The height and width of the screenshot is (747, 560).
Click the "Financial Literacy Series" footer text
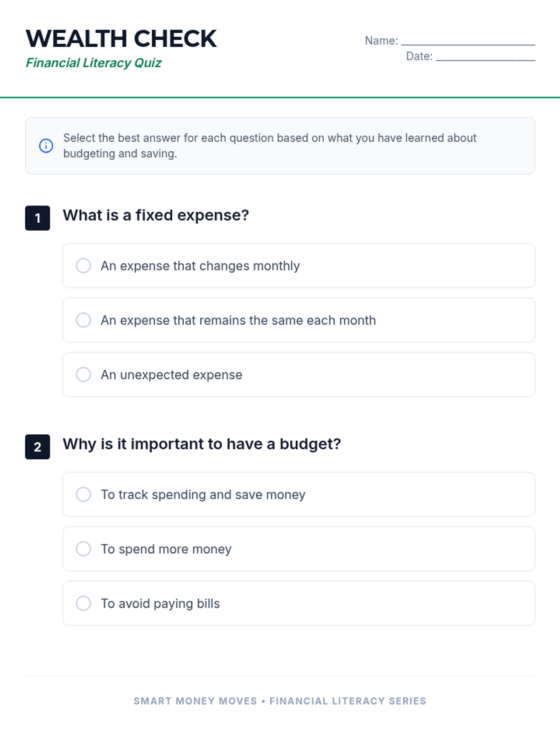(x=348, y=701)
